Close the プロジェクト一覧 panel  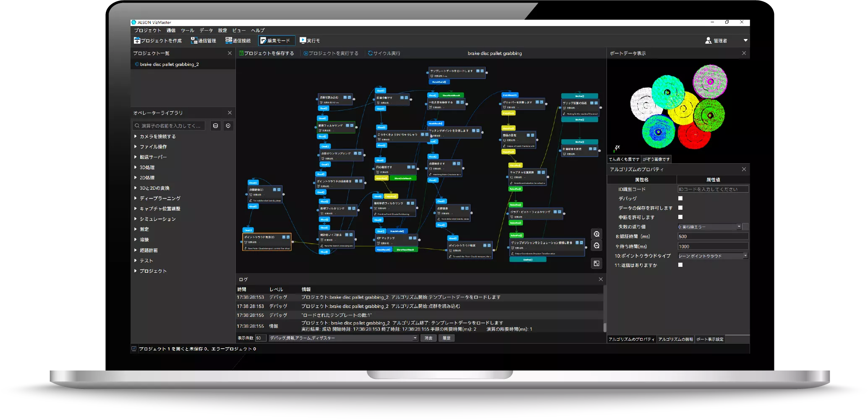click(x=230, y=53)
